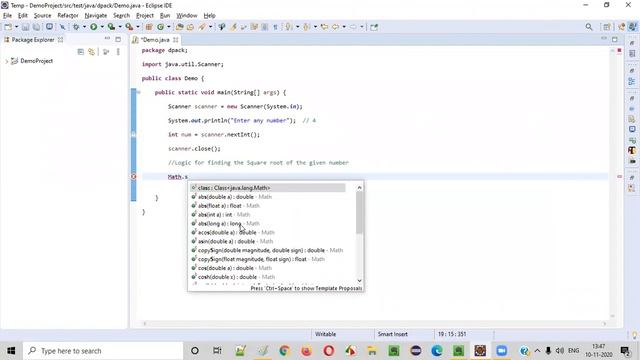Toggle Link with Editor in Package Explorer
Screen dimensions: 640x360
(x=91, y=52)
